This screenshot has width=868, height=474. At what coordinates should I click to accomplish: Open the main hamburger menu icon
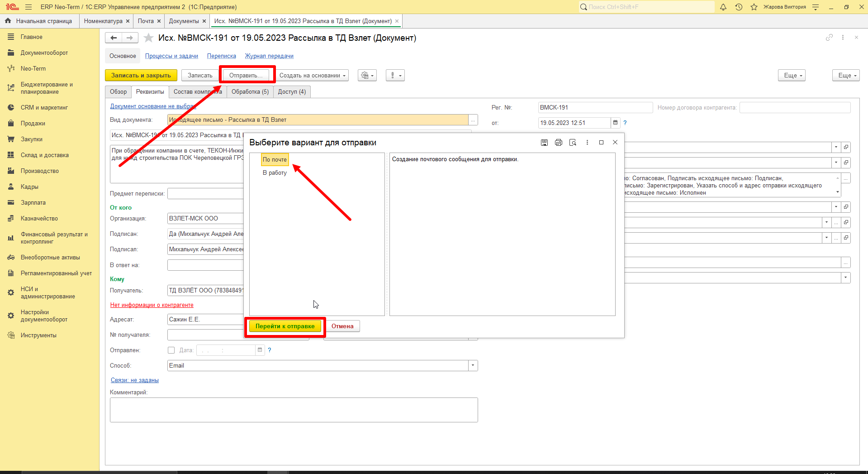[28, 7]
